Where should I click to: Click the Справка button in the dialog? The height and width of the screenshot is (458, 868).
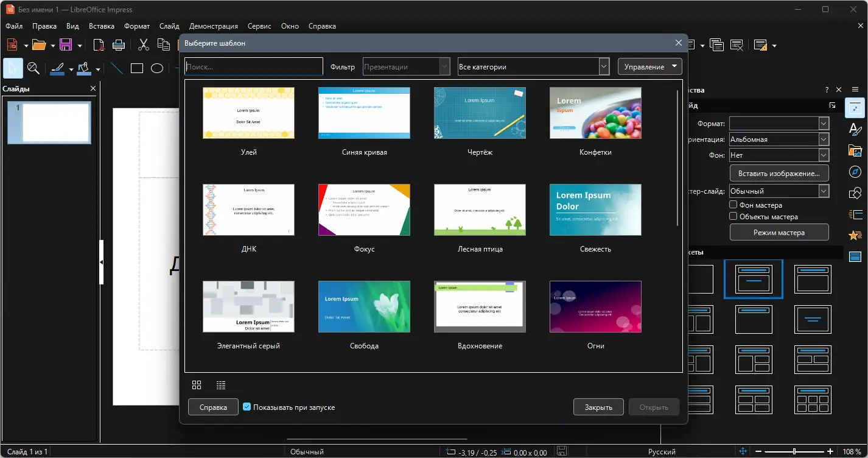click(213, 407)
